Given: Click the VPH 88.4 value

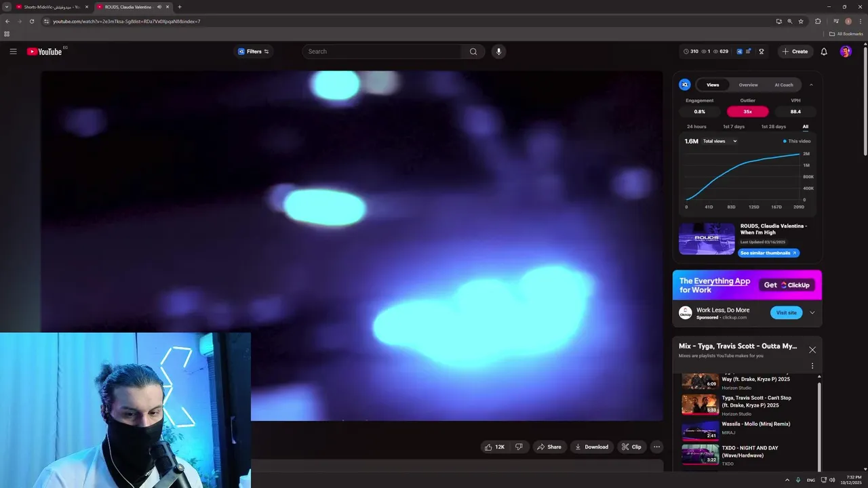Looking at the screenshot, I should [795, 112].
